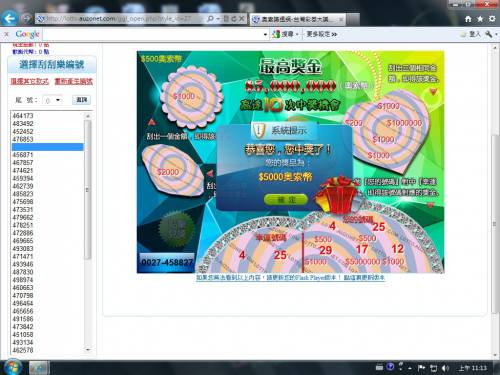The width and height of the screenshot is (500, 375).
Task: Open the home icon in browser toolbar
Action: click(x=468, y=19)
